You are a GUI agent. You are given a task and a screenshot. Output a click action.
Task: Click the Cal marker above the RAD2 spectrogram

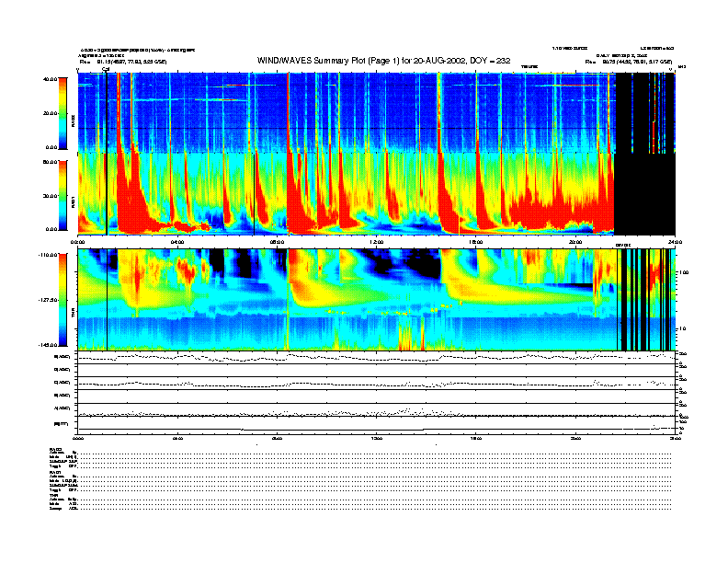click(x=106, y=69)
